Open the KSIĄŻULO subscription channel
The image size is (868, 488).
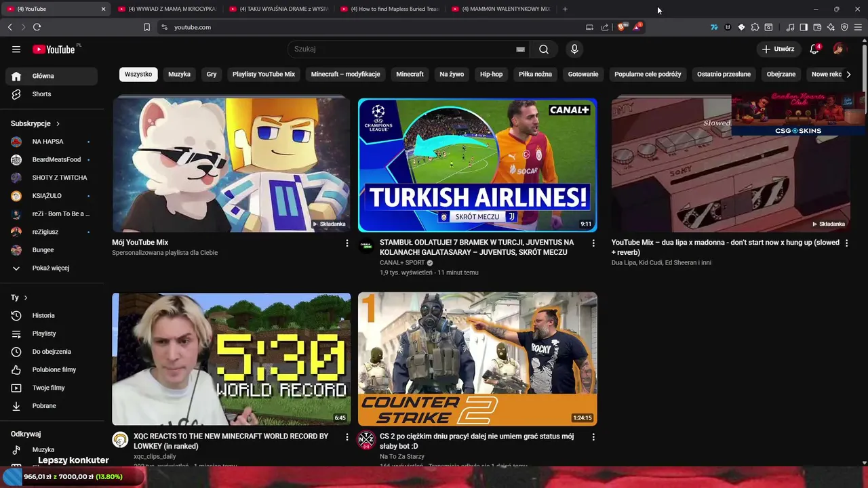point(52,196)
